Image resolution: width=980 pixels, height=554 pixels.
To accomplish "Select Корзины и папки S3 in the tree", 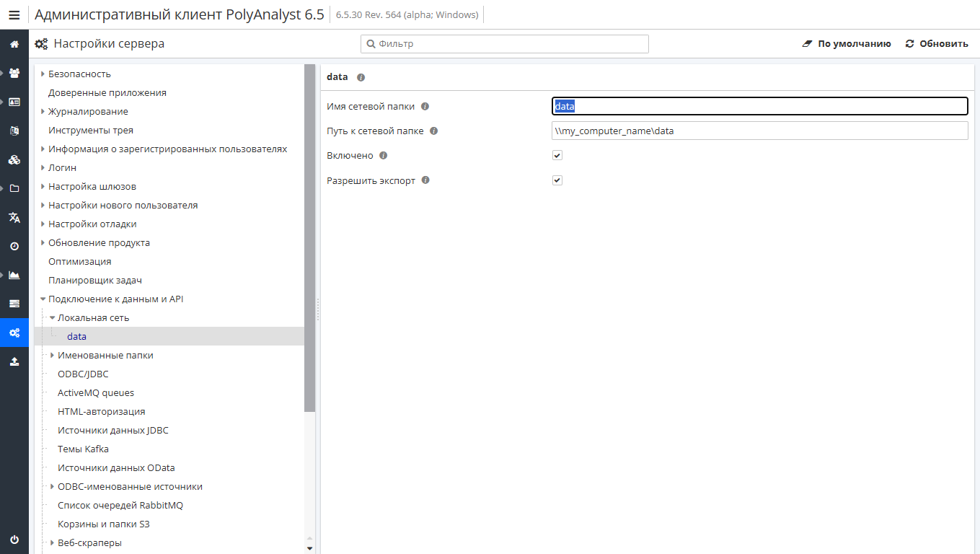I will coord(104,524).
